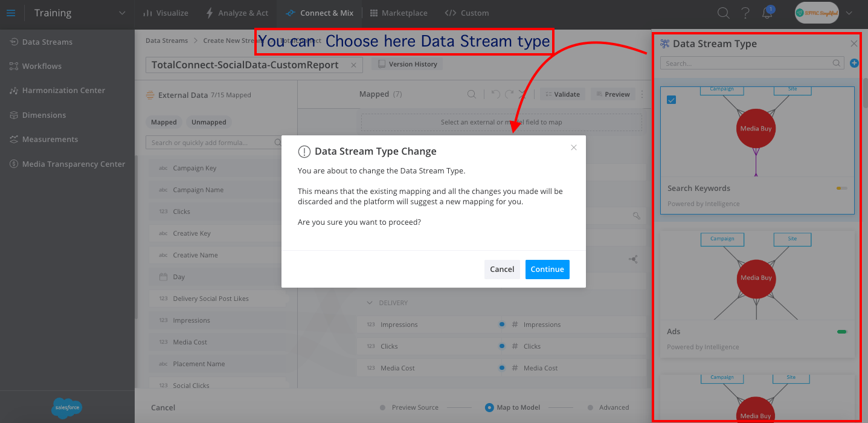
Task: Go to the Advanced step
Action: [608, 407]
